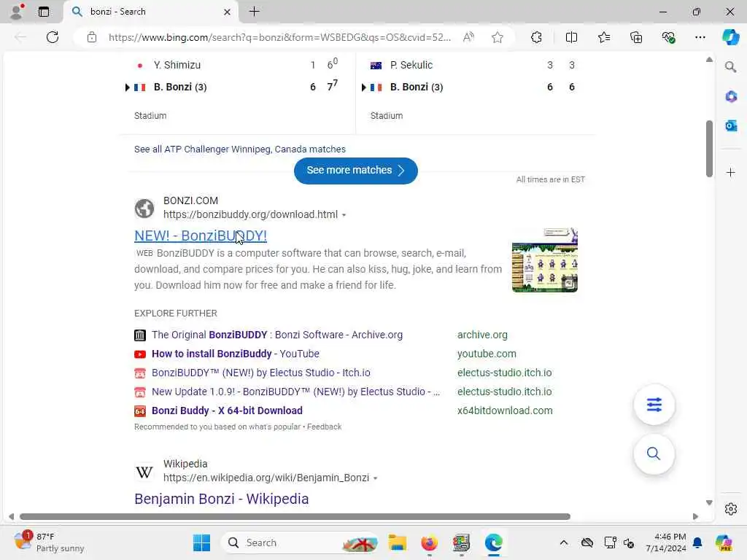Screen dimensions: 747x560
Task: Open See all ATP Challenger Winnipeg matches
Action: click(x=239, y=149)
